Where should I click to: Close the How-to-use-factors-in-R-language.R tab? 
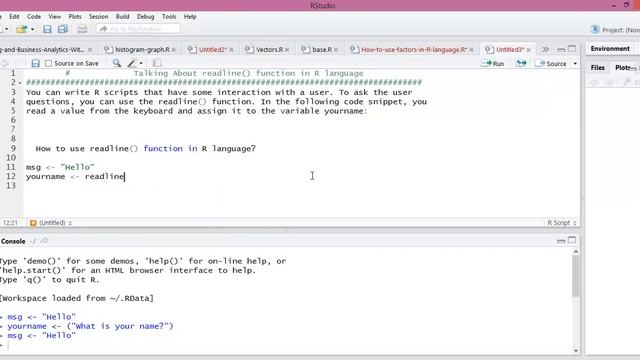[x=471, y=50]
